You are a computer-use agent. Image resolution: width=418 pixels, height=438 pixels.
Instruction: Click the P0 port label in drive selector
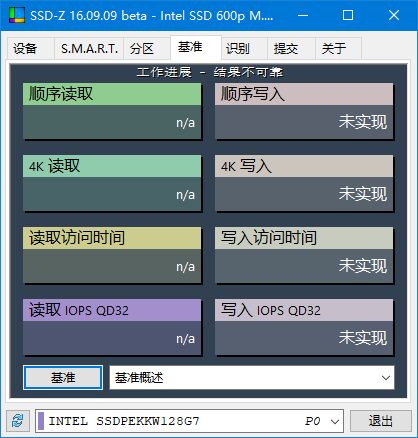tap(313, 421)
